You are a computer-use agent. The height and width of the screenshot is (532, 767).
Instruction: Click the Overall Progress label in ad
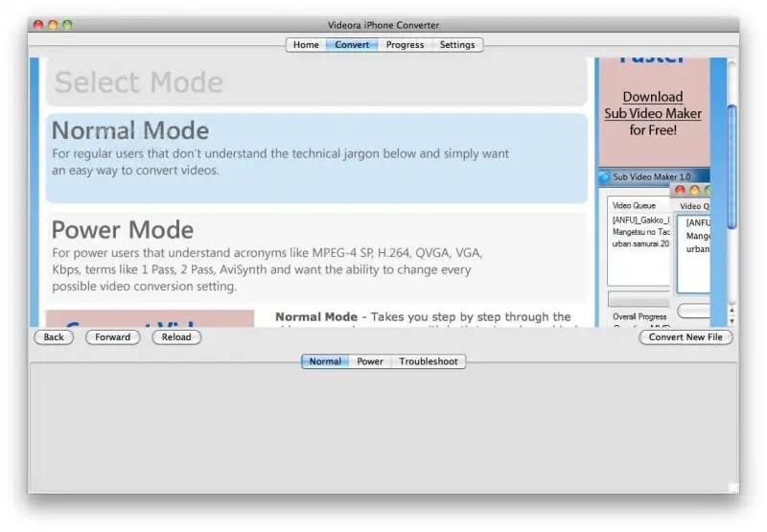(x=639, y=316)
